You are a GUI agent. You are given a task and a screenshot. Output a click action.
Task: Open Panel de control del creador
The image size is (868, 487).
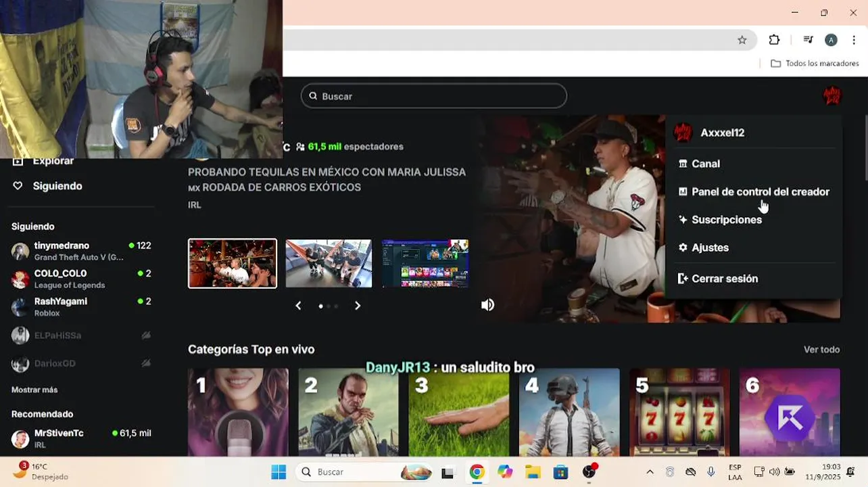(x=754, y=192)
